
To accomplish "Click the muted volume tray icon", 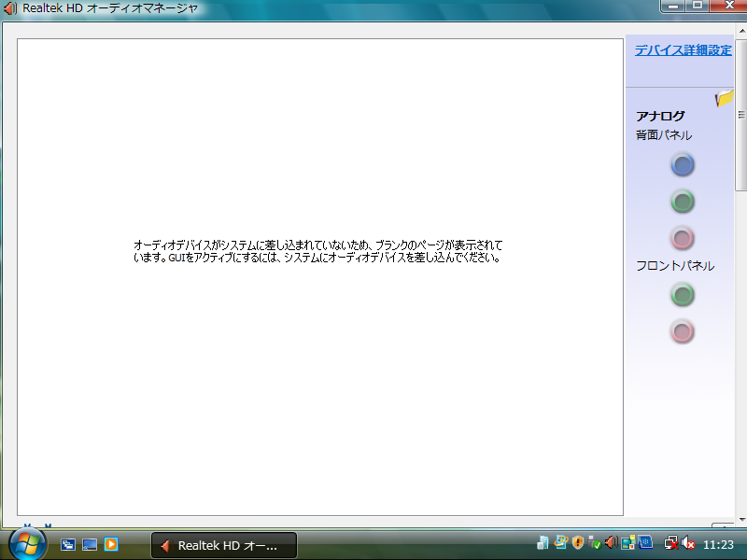I will pyautogui.click(x=688, y=542).
